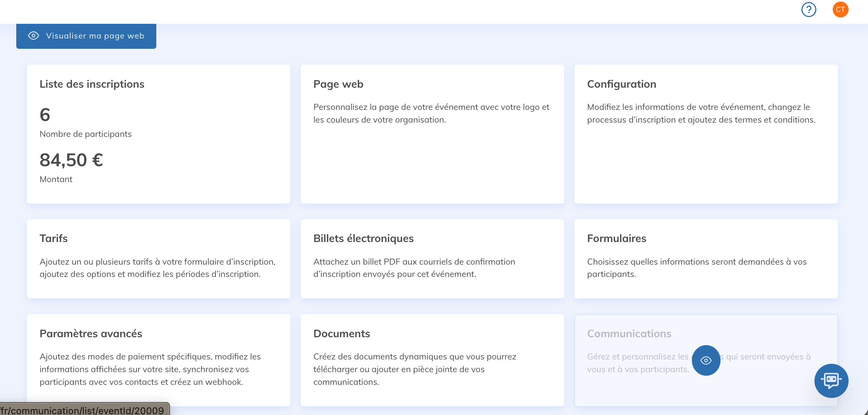Screen dimensions: 868x415
Task: Open the chatbot assistant icon
Action: 831,380
